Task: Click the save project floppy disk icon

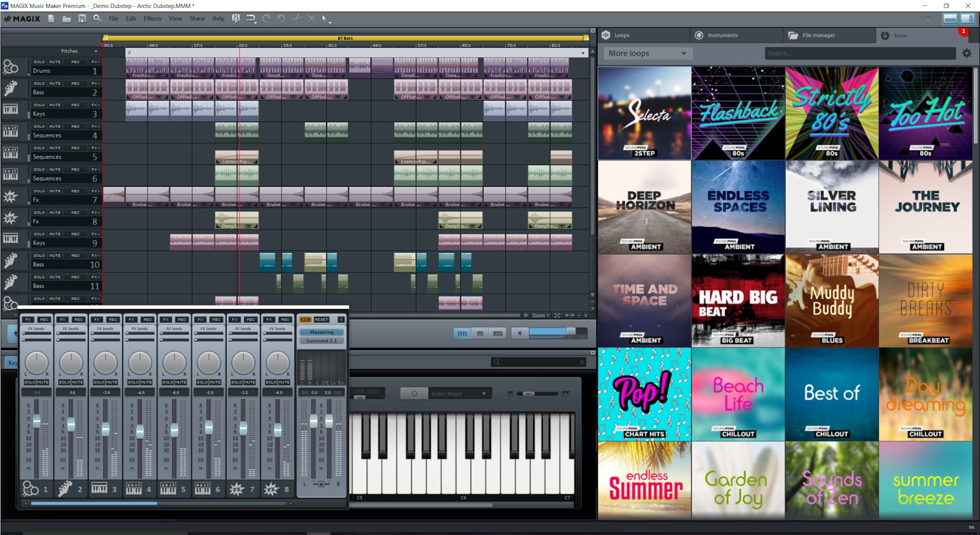Action: click(81, 19)
